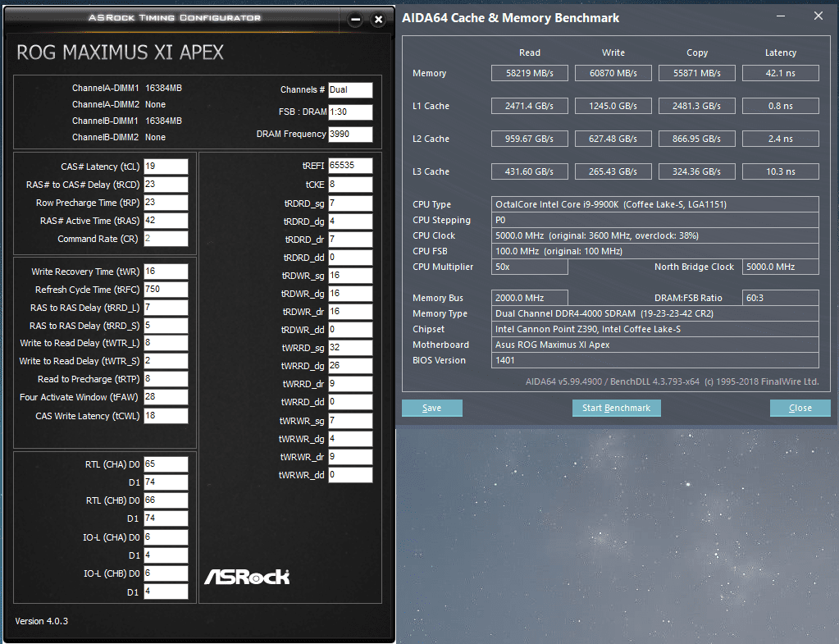The width and height of the screenshot is (839, 644).
Task: Click the L2 Cache Write value 627.48 GB/s
Action: (x=613, y=139)
